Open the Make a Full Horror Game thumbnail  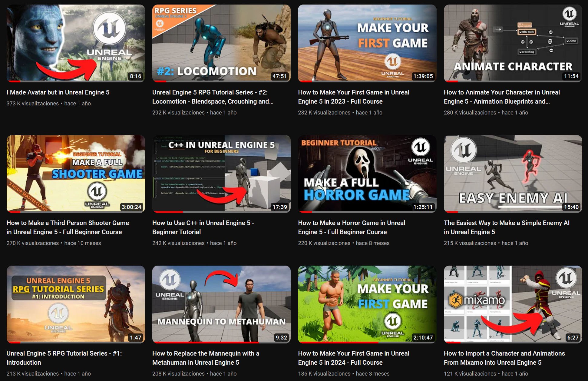tap(367, 173)
